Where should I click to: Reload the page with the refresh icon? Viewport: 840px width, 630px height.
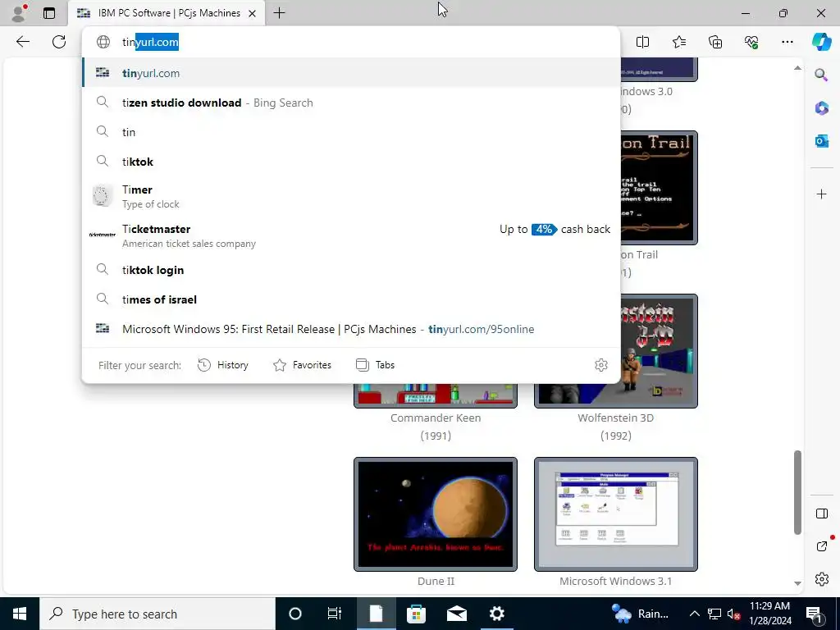[59, 42]
